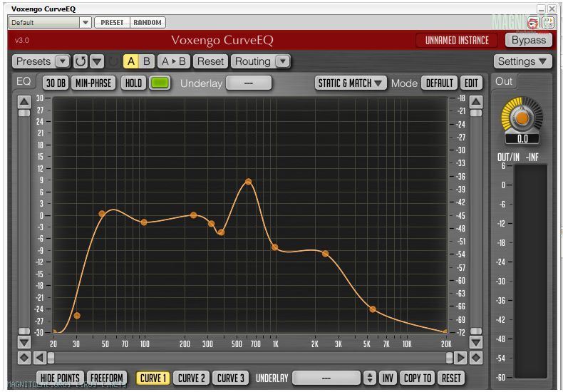
Task: Click the left vertical scrollbar top handle
Action: (24, 113)
